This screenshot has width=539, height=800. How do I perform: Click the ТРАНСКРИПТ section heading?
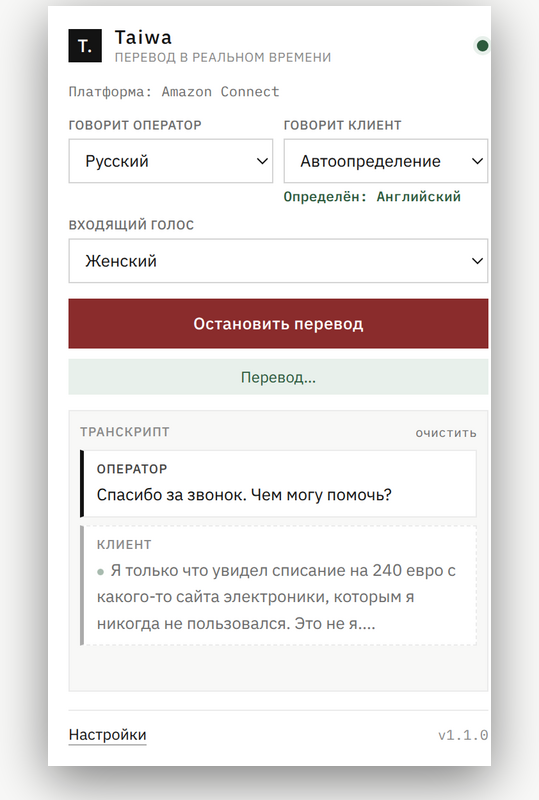pyautogui.click(x=125, y=432)
